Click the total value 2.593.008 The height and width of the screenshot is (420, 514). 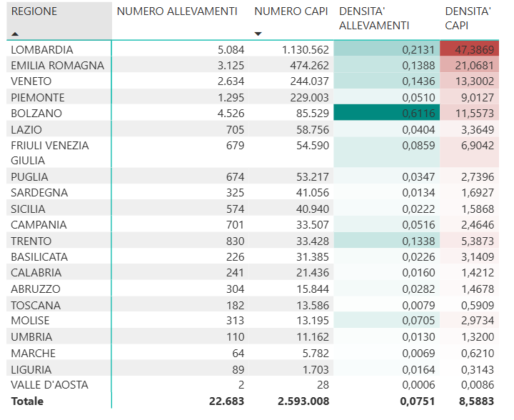303,401
